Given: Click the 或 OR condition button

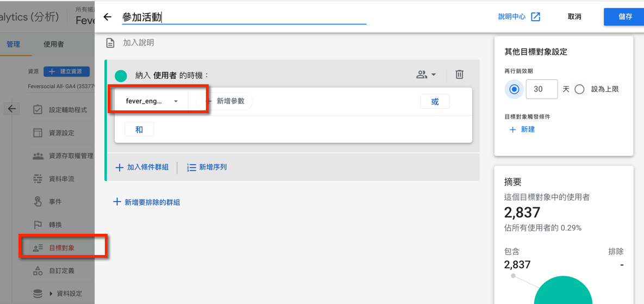Looking at the screenshot, I should pyautogui.click(x=435, y=102).
